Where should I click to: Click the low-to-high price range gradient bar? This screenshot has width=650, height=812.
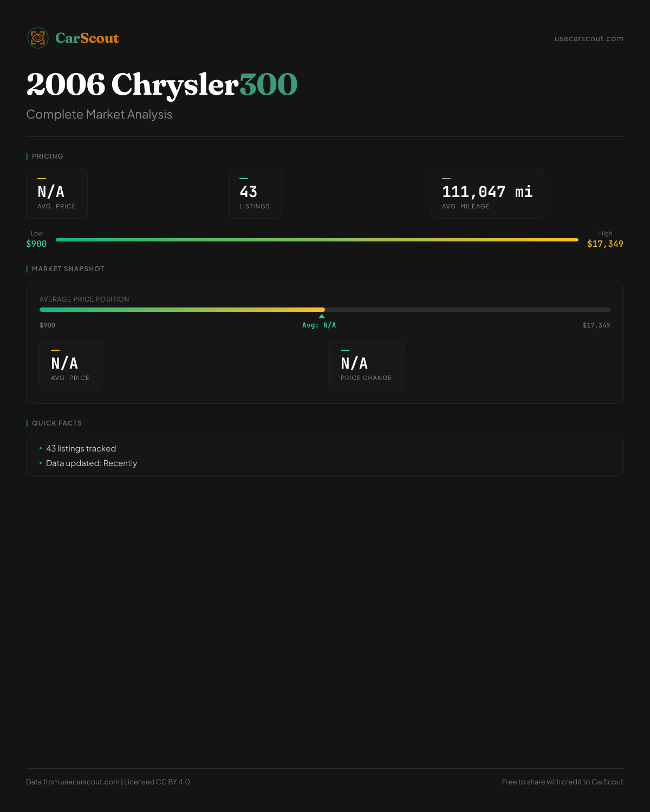click(317, 239)
